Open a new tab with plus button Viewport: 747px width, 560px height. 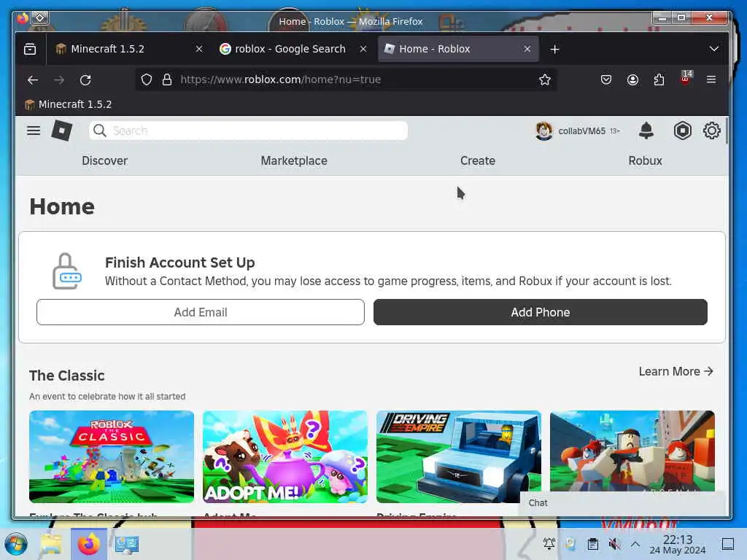pos(554,49)
